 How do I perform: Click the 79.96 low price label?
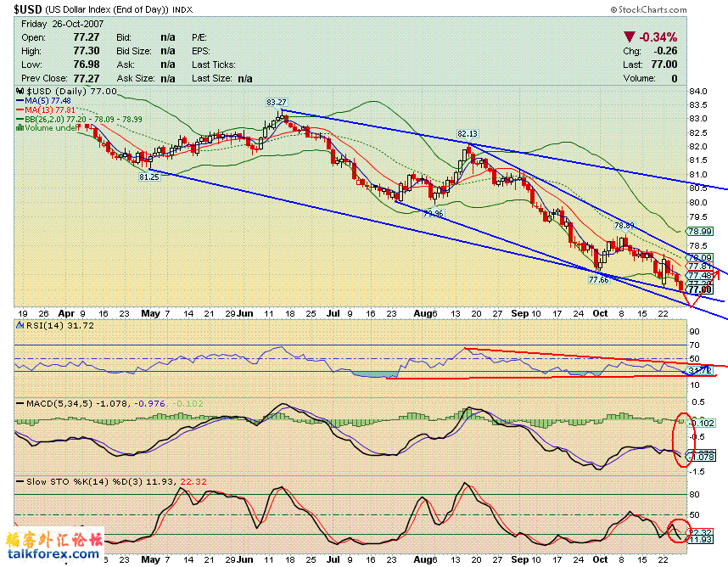434,214
